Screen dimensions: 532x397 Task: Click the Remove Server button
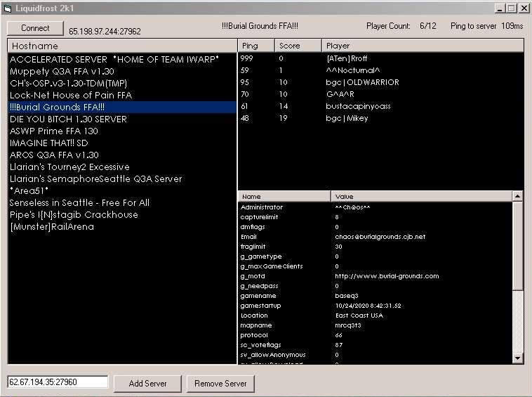[220, 384]
